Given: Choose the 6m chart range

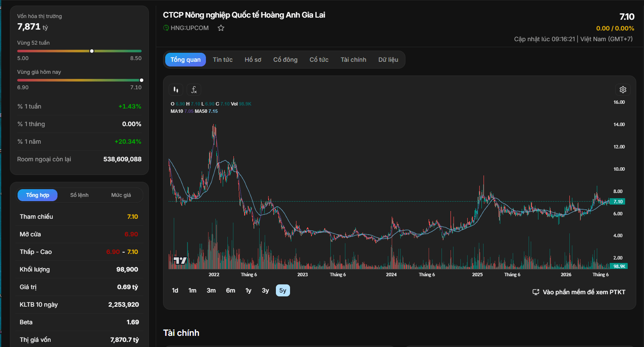Looking at the screenshot, I should tap(231, 290).
